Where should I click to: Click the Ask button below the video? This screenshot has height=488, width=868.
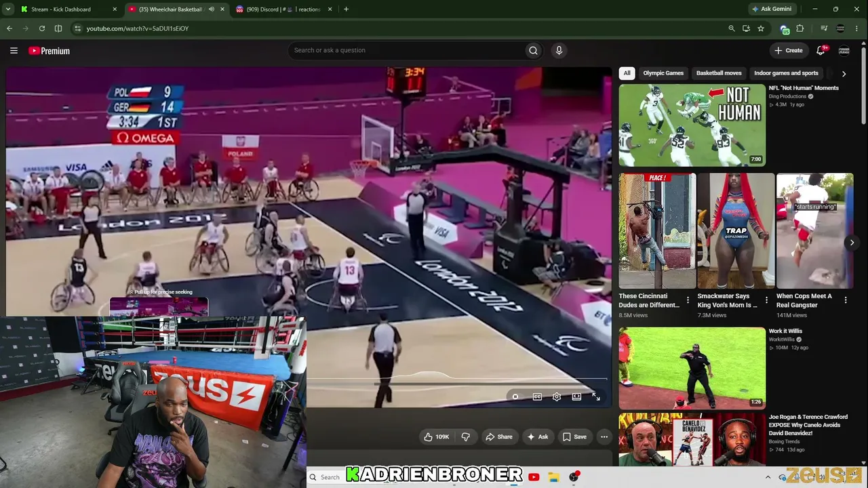click(538, 436)
